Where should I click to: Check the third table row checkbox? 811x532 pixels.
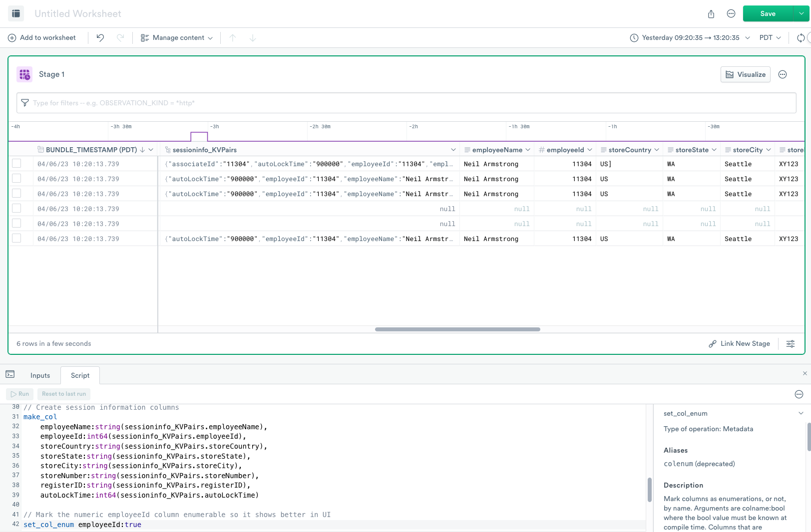pyautogui.click(x=16, y=194)
